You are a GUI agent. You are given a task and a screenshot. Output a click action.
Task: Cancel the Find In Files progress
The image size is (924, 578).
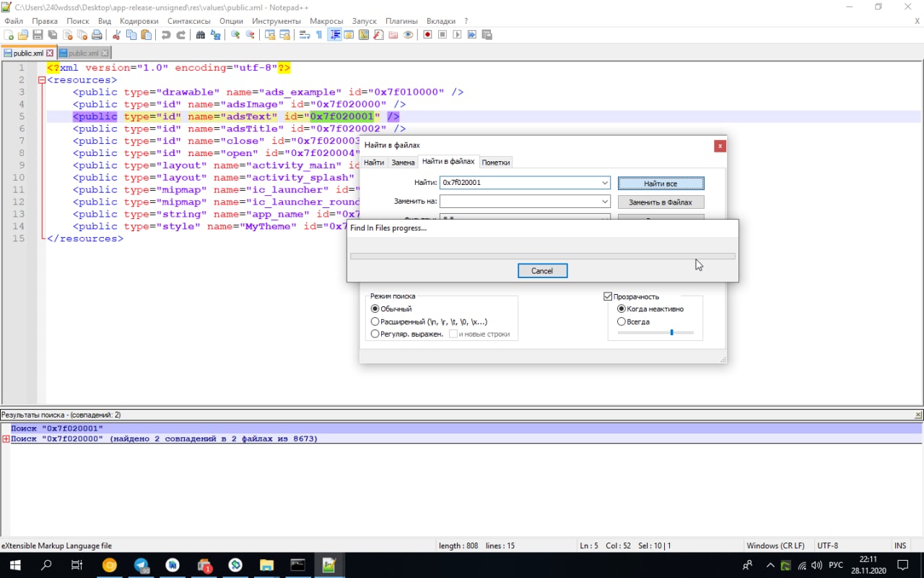coord(542,271)
